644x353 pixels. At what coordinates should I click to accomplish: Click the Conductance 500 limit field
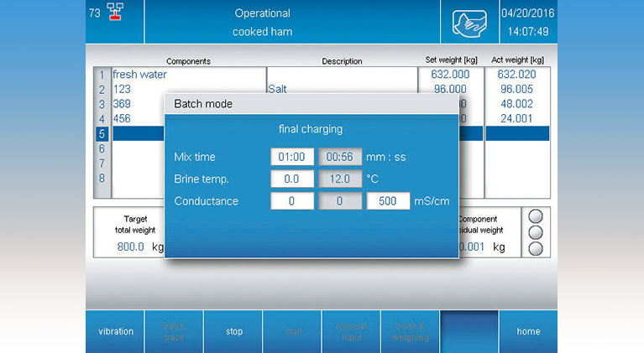[x=388, y=201]
